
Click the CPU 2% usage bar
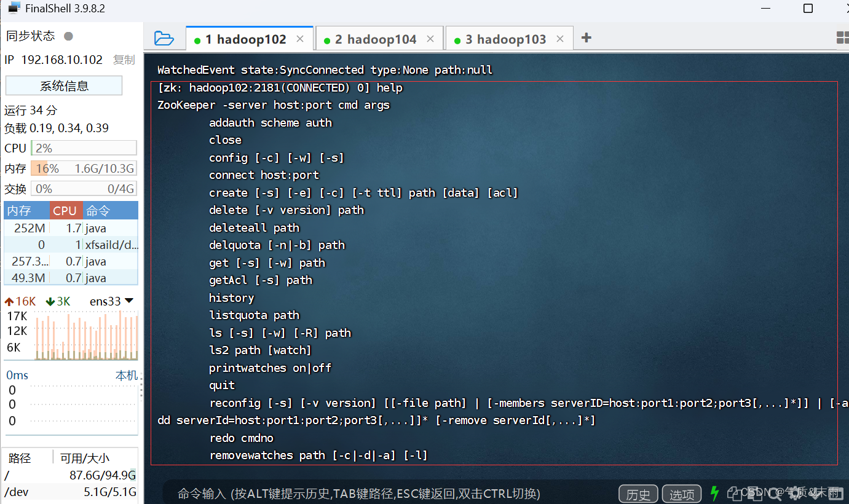point(84,148)
